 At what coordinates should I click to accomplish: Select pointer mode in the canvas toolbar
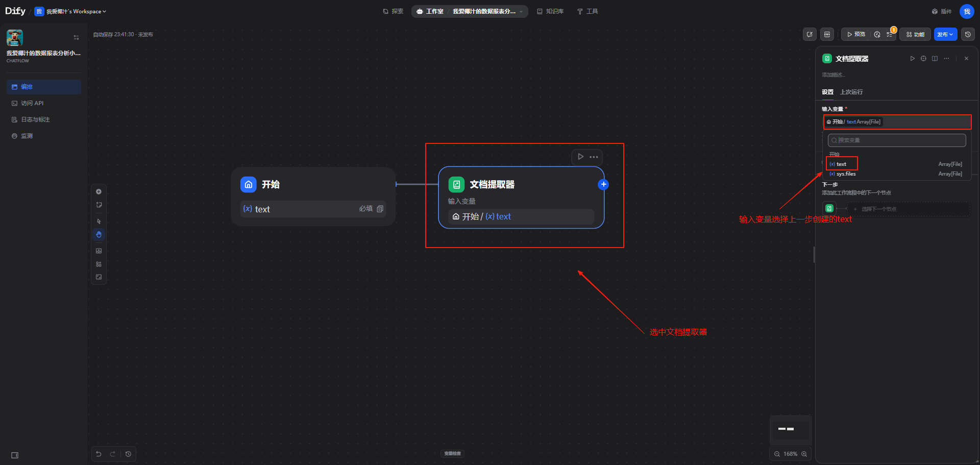click(x=99, y=222)
